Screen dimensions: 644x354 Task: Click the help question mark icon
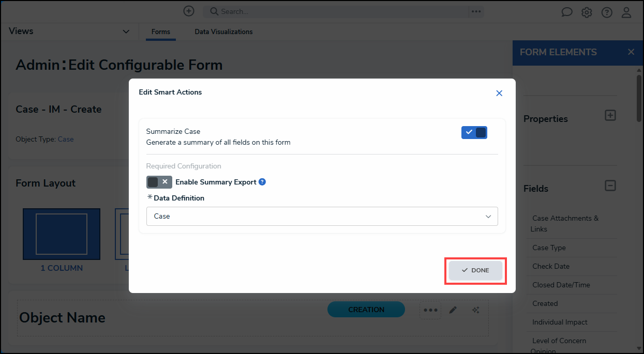[607, 12]
